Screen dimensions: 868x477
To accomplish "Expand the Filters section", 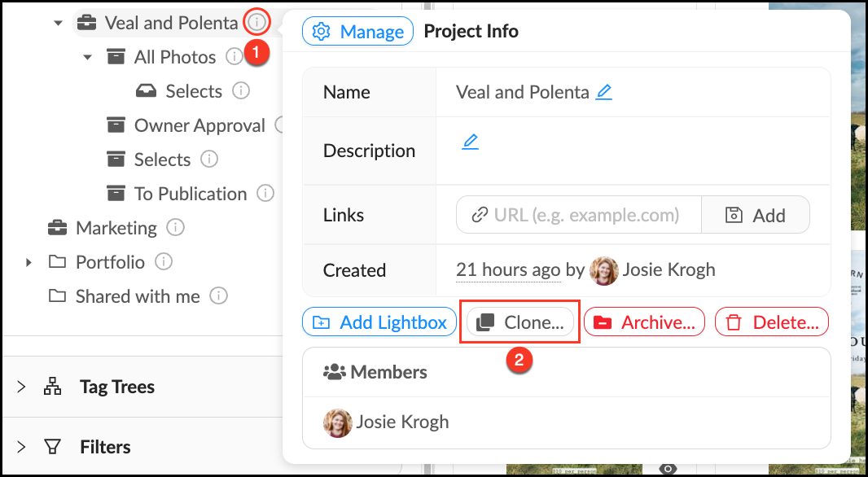I will (x=21, y=447).
